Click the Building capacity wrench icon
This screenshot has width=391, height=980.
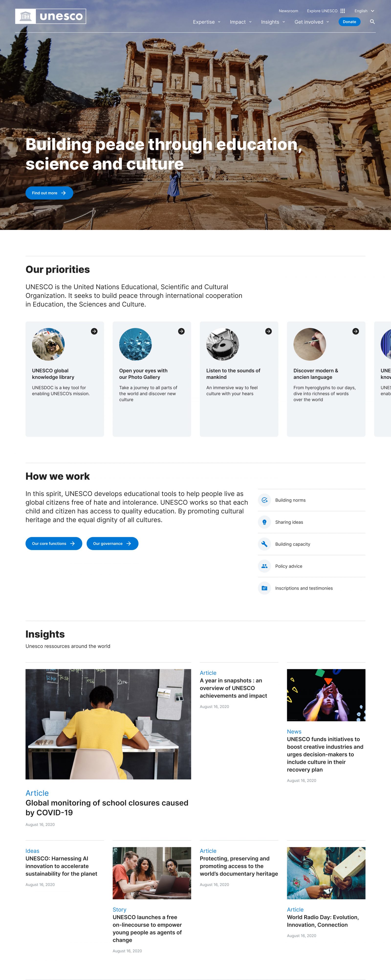click(264, 544)
